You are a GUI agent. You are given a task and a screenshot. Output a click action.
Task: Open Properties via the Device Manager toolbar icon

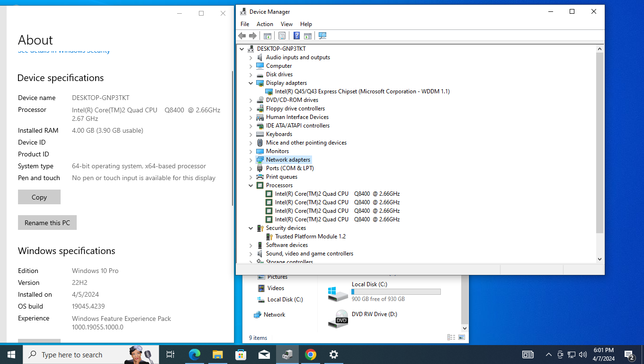coord(282,36)
